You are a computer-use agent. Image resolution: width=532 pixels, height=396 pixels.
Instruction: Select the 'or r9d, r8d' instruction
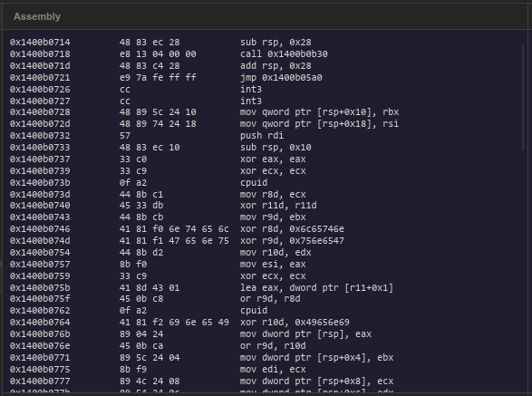point(270,299)
